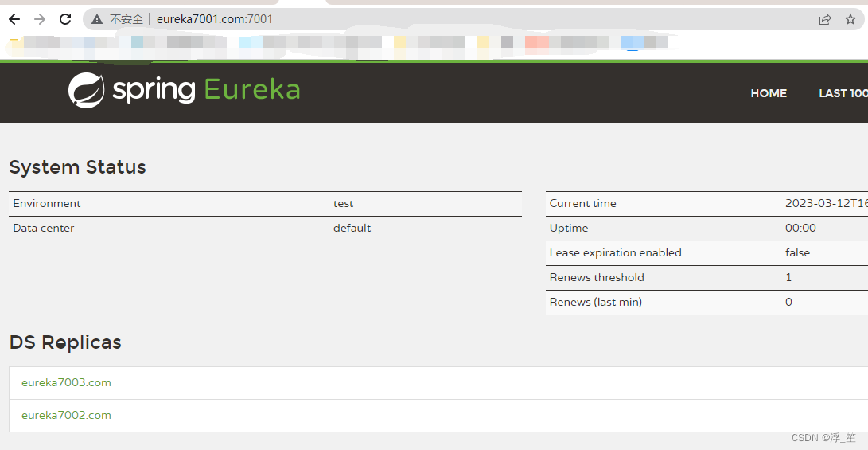
Task: Reload the page with the refresh icon
Action: point(65,19)
